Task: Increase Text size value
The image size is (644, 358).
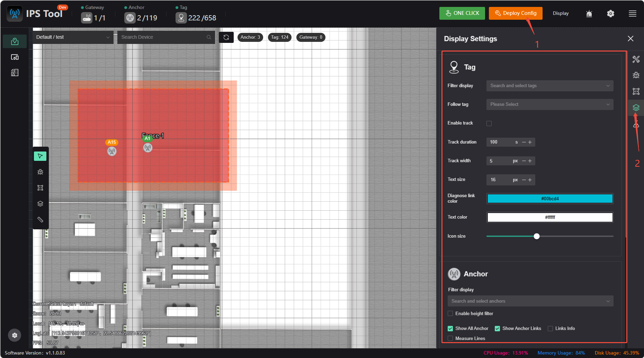Action: point(530,180)
